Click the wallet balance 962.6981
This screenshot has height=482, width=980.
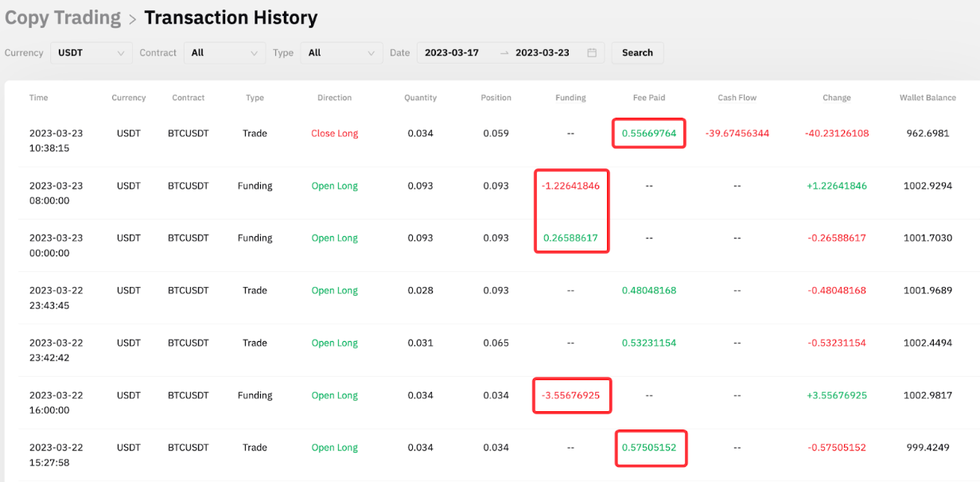(927, 134)
